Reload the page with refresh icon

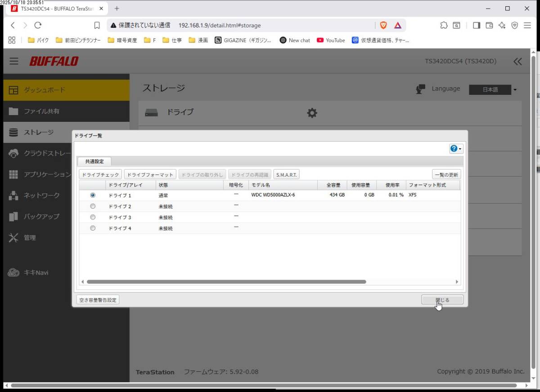[38, 25]
